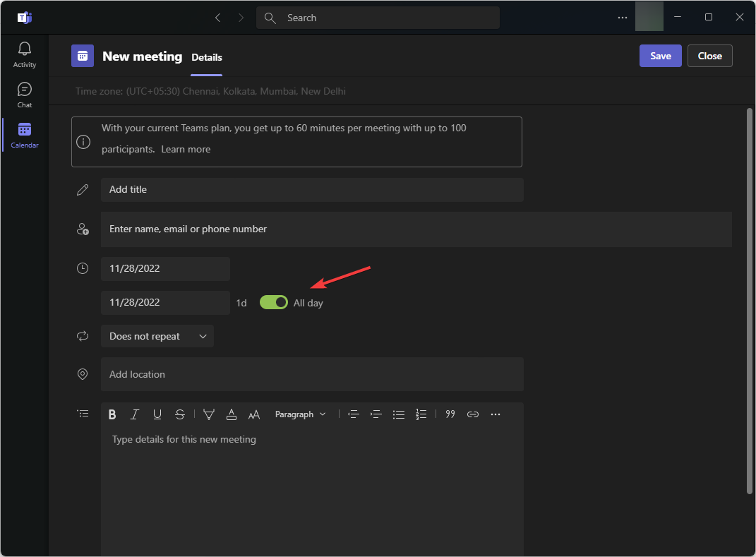Increase the paragraph indent
Image resolution: width=756 pixels, height=557 pixels.
click(x=376, y=414)
